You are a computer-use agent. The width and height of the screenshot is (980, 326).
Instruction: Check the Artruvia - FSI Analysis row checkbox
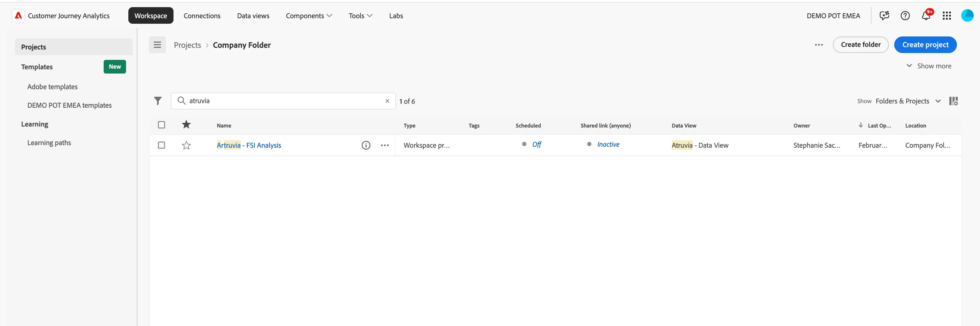coord(161,145)
